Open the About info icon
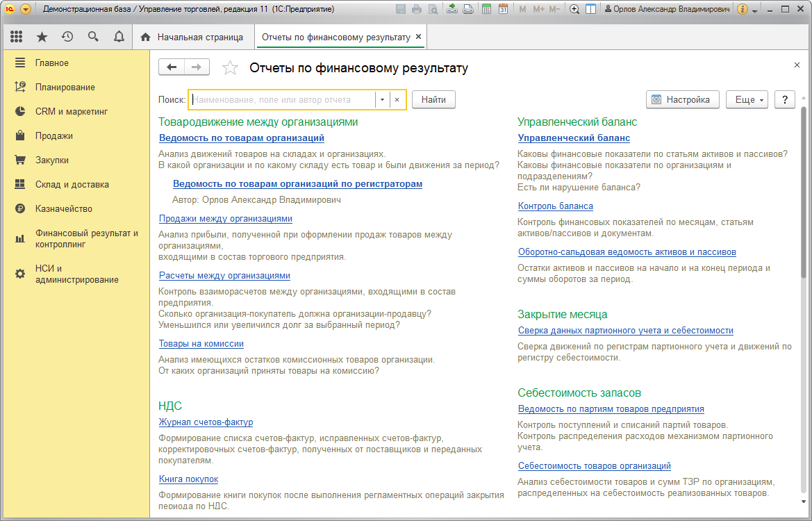 coord(742,9)
